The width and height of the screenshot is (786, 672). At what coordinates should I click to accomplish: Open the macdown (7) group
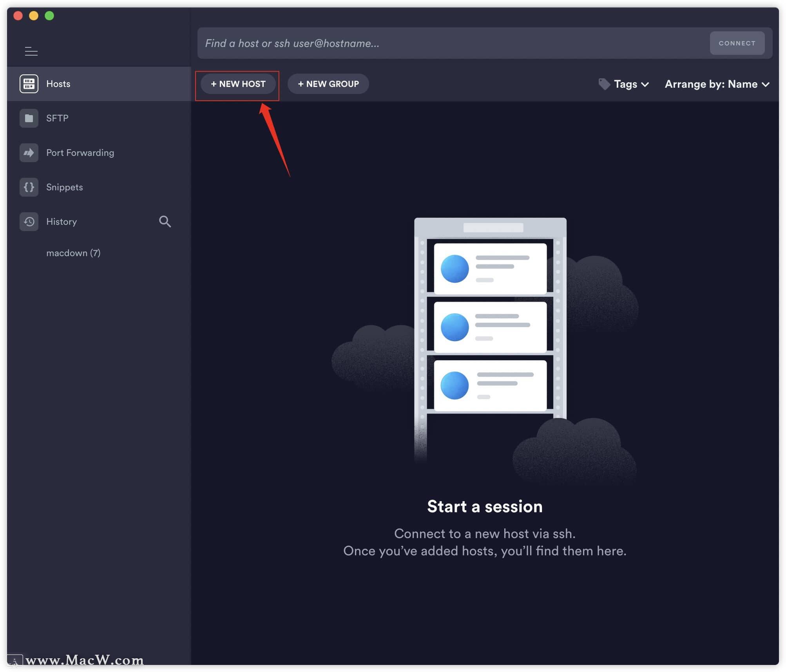73,253
